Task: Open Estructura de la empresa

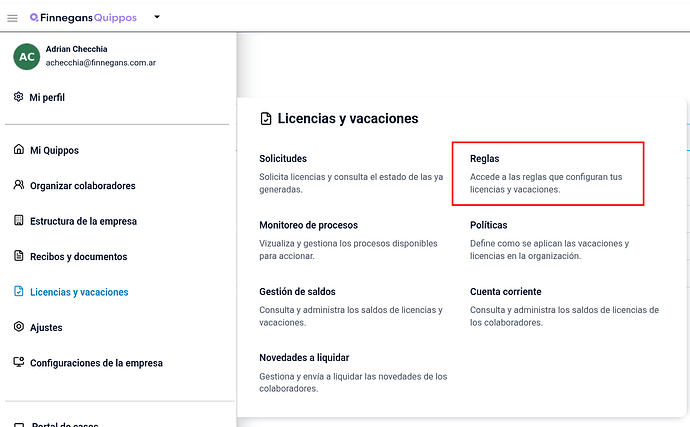Action: [x=84, y=221]
